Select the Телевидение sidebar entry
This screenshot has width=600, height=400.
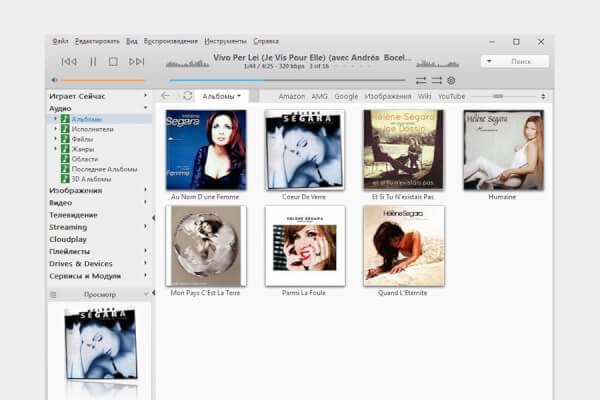[73, 215]
